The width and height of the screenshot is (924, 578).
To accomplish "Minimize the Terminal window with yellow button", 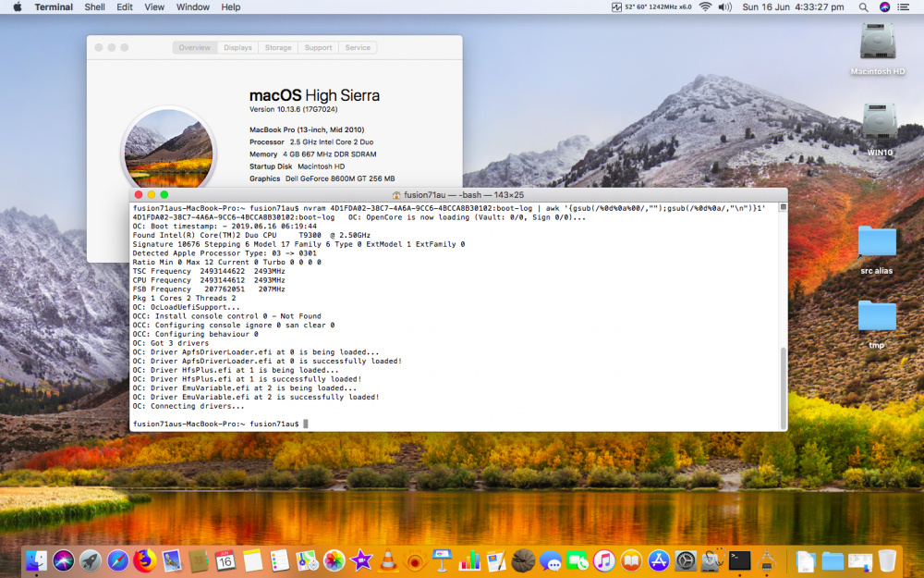I will [x=152, y=194].
